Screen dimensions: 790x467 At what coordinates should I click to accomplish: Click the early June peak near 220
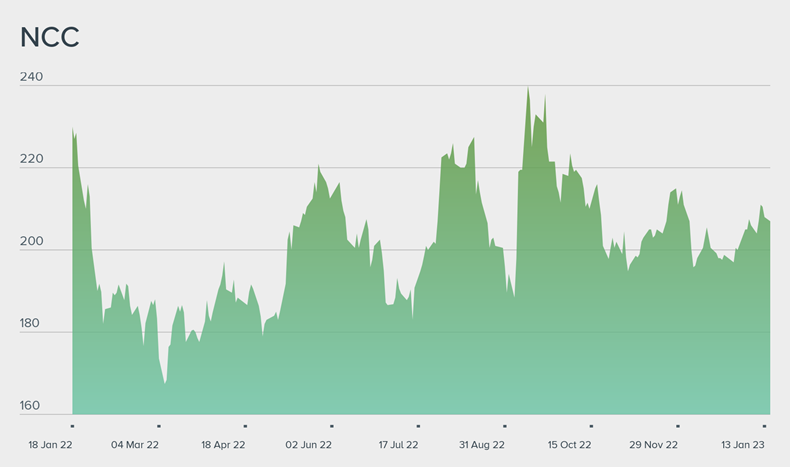319,166
